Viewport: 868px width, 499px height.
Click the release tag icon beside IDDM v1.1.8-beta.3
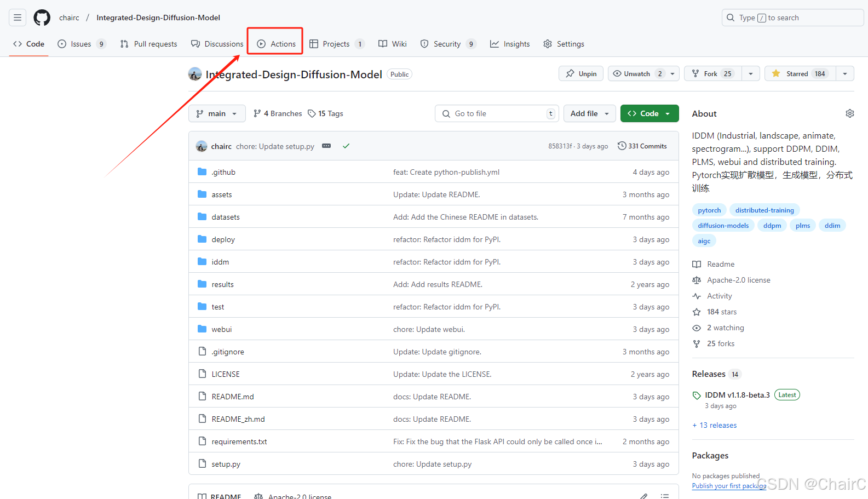coord(697,395)
